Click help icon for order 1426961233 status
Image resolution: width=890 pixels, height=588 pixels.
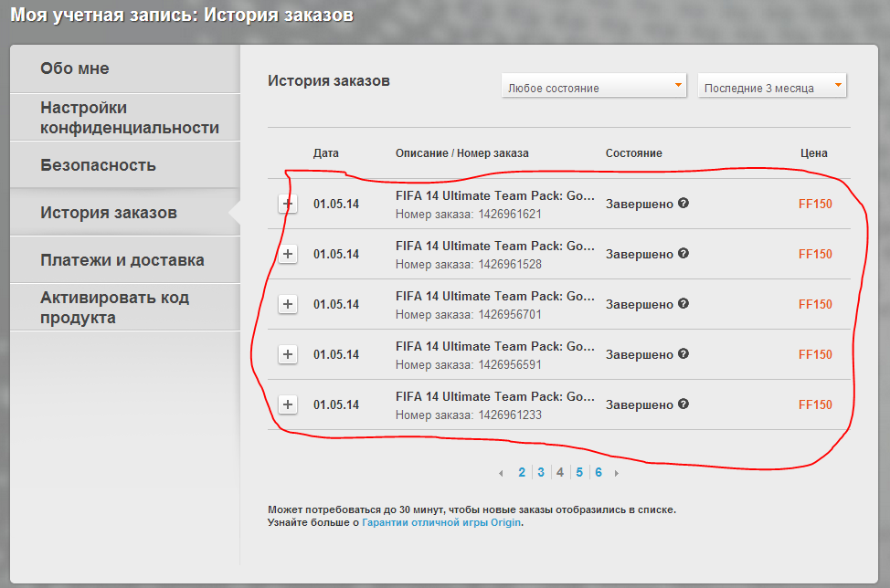point(683,404)
